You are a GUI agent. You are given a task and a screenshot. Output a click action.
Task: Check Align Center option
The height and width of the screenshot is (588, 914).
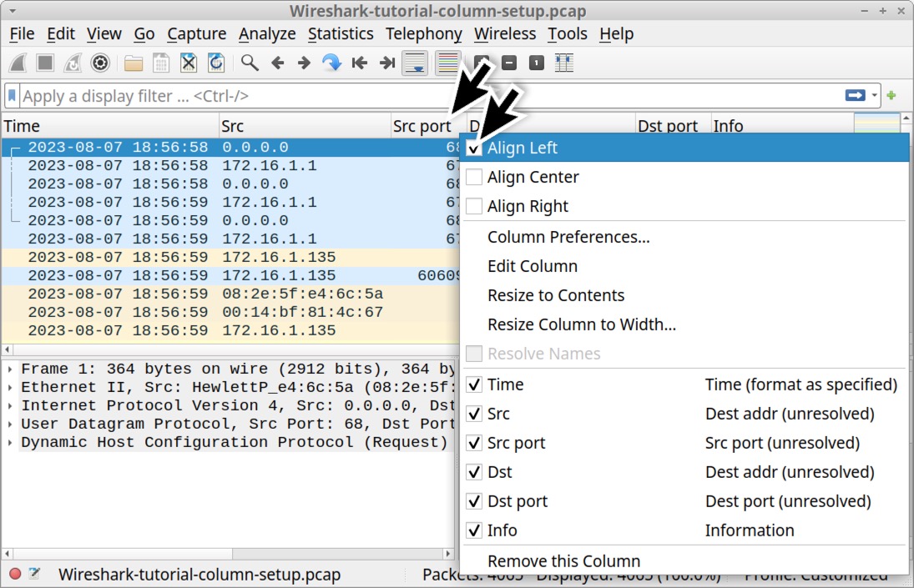474,177
